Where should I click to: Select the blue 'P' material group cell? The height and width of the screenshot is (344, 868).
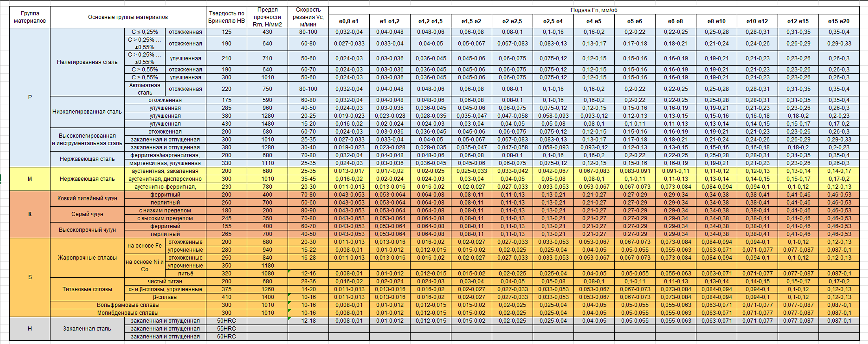pyautogui.click(x=30, y=97)
